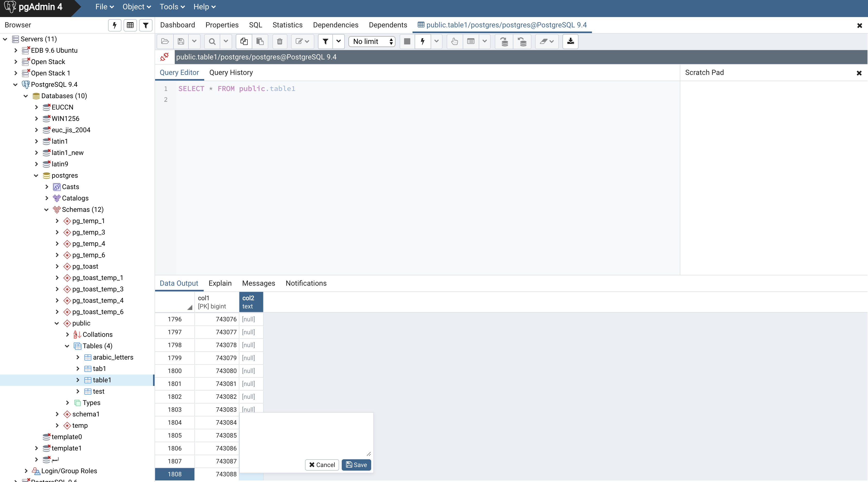Click the Find magnifier icon
Viewport: 868px width, 482px height.
212,41
